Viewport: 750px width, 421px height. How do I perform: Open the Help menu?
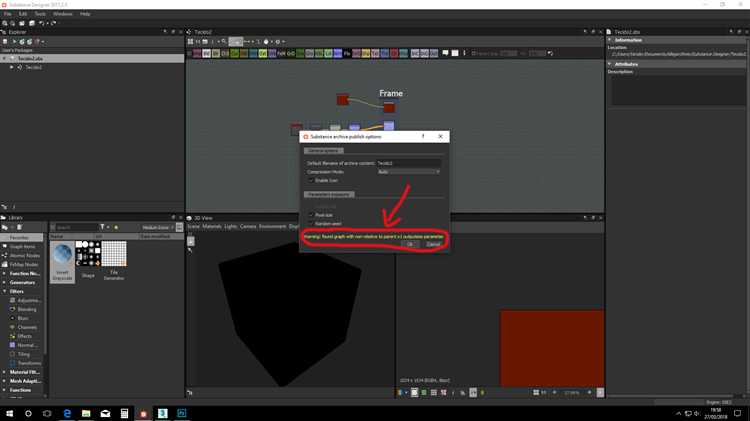point(85,14)
